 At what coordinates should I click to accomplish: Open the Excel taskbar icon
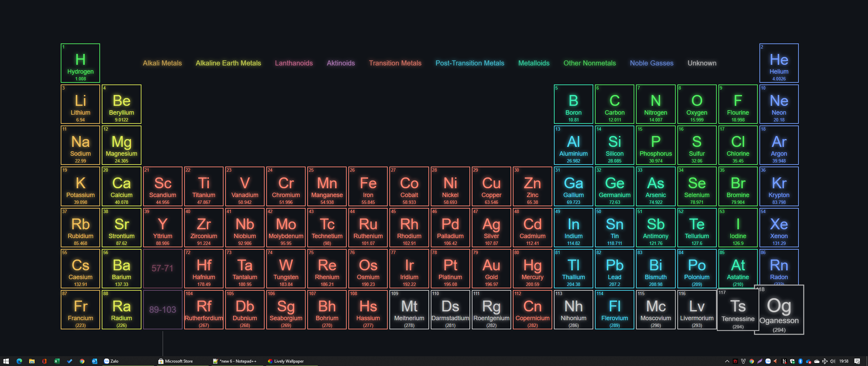57,361
